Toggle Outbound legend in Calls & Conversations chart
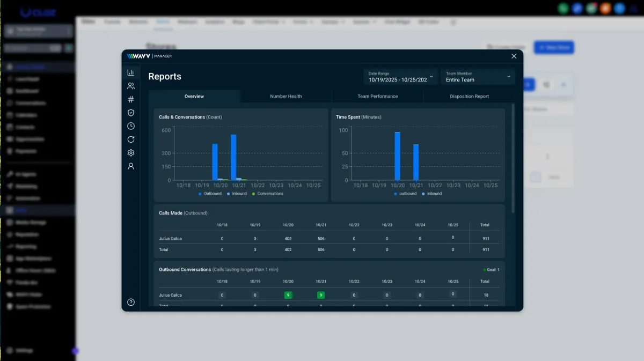Viewport: 644px width, 361px height. pyautogui.click(x=210, y=194)
